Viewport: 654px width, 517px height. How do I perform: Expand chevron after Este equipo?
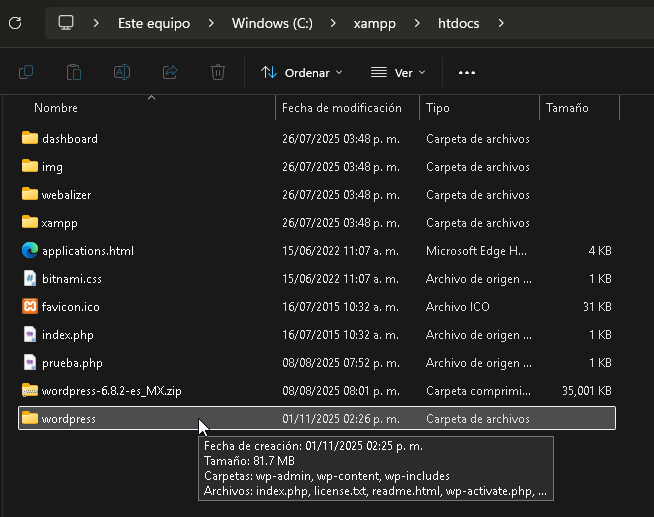point(211,23)
